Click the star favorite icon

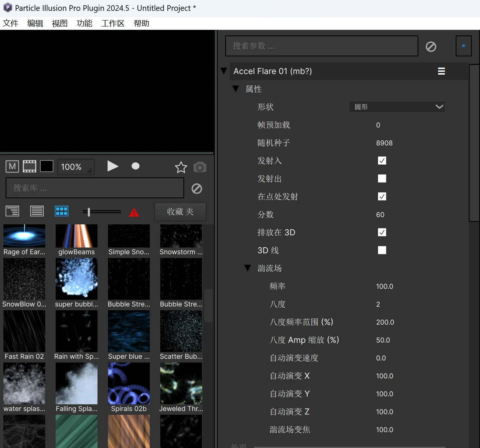pyautogui.click(x=181, y=167)
